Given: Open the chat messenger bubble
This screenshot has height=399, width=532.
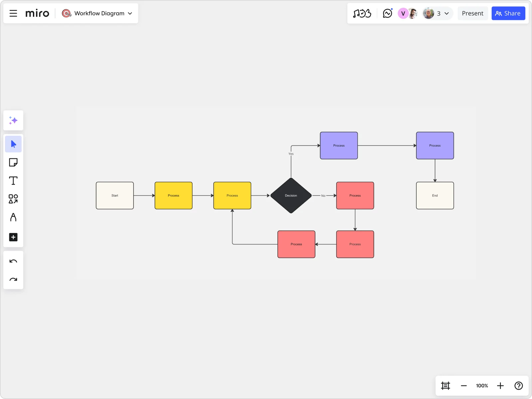Looking at the screenshot, I should pyautogui.click(x=388, y=13).
